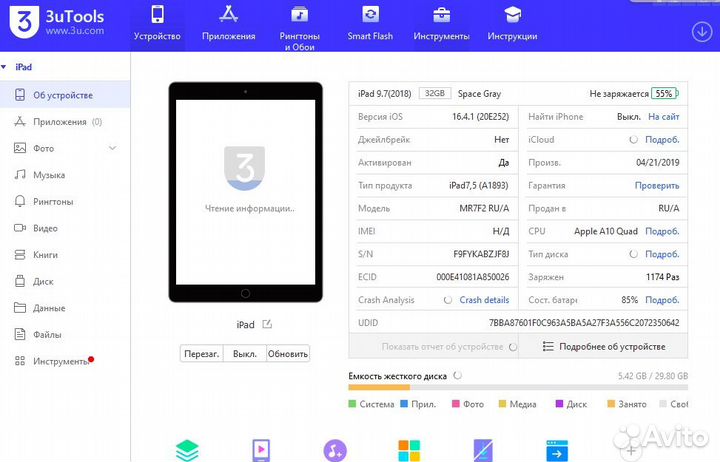
Task: Open the Smart Flash tab
Action: (370, 23)
